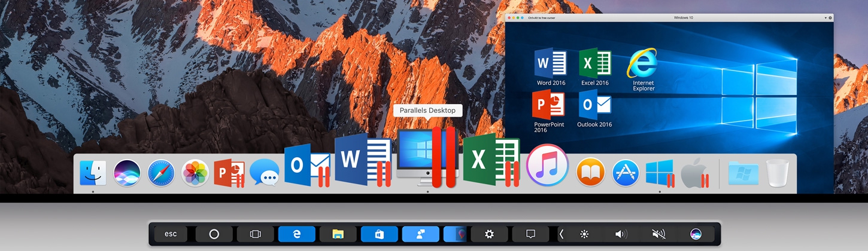Open the Messages app in Dock
This screenshot has height=251, width=868.
(x=264, y=173)
